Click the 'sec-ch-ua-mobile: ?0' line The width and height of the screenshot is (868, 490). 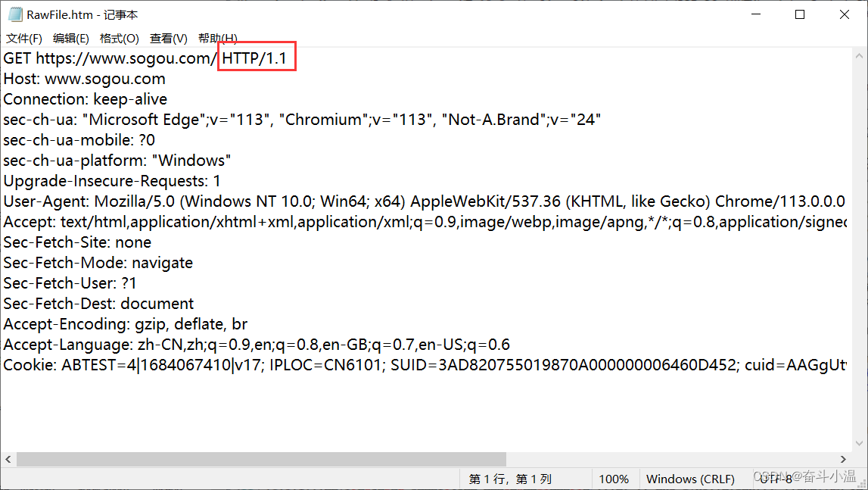(79, 140)
